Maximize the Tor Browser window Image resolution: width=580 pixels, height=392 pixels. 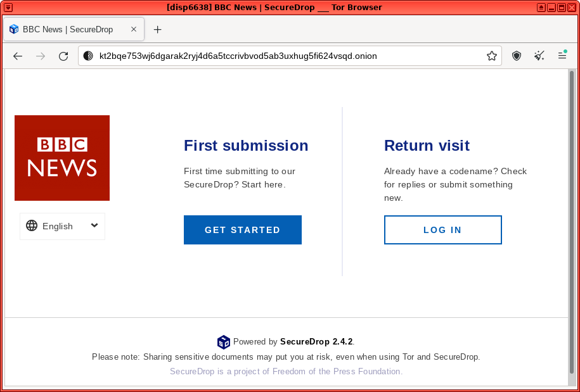click(562, 8)
